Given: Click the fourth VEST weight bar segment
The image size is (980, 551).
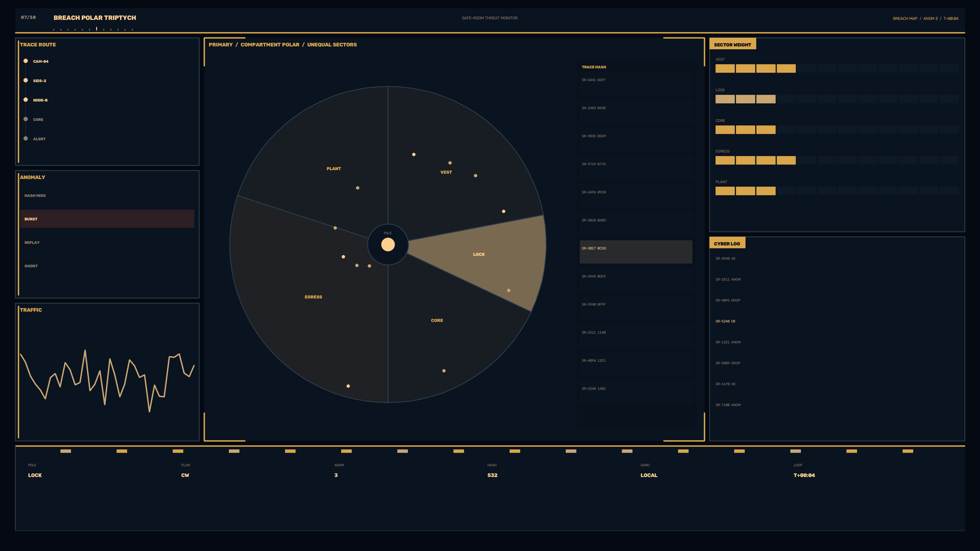Looking at the screenshot, I should coord(786,68).
